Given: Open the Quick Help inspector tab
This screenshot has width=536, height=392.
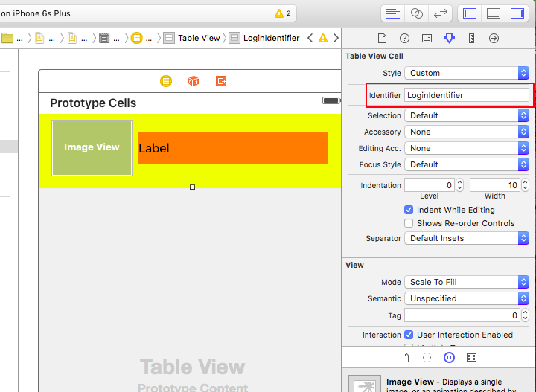Looking at the screenshot, I should coord(404,38).
